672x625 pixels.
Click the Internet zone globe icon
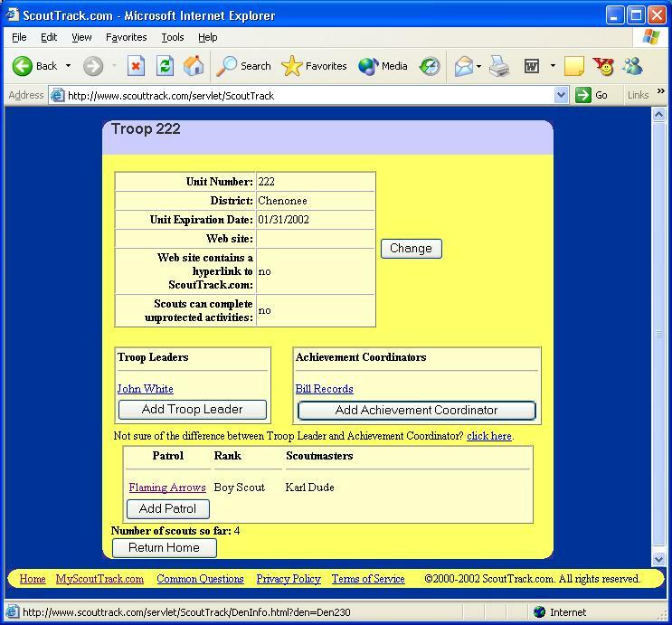point(539,612)
